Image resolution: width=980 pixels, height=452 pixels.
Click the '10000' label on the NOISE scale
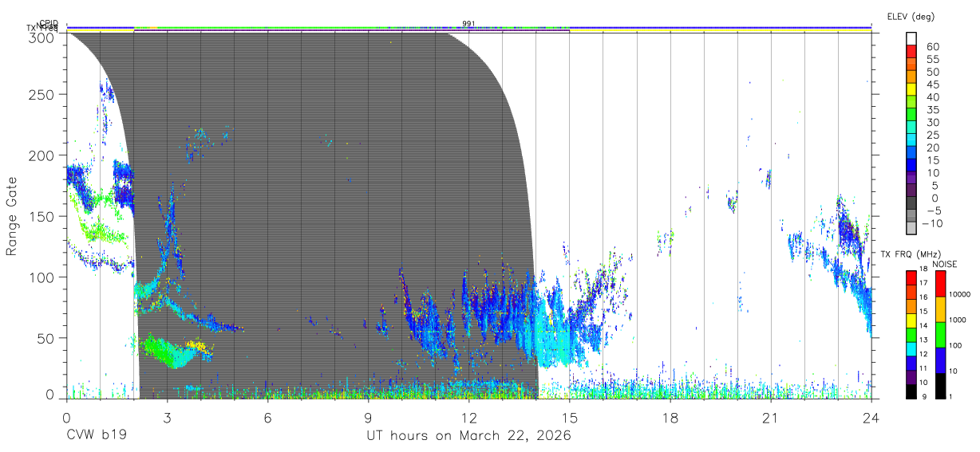click(x=960, y=294)
